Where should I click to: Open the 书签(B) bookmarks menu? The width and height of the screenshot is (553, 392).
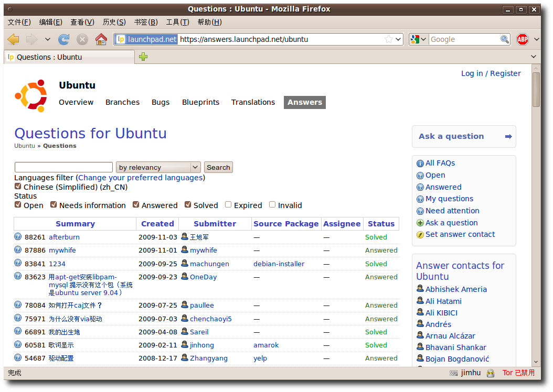tap(145, 22)
